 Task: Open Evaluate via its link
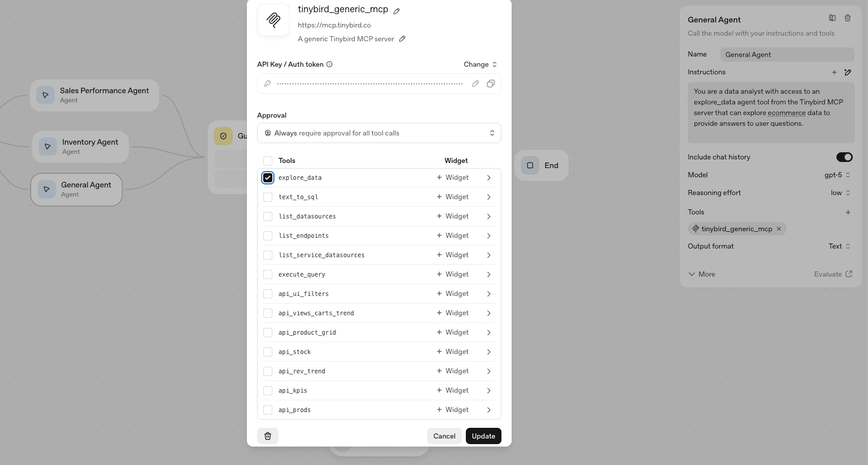[832, 274]
